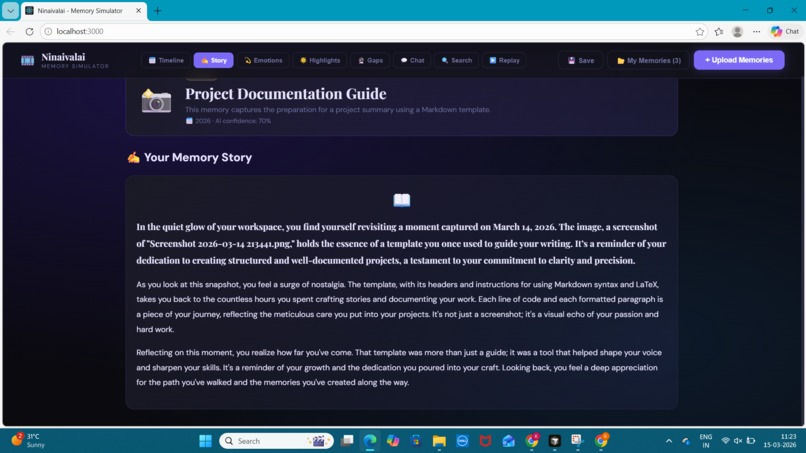
Task: Open the Highlights tab
Action: [320, 60]
